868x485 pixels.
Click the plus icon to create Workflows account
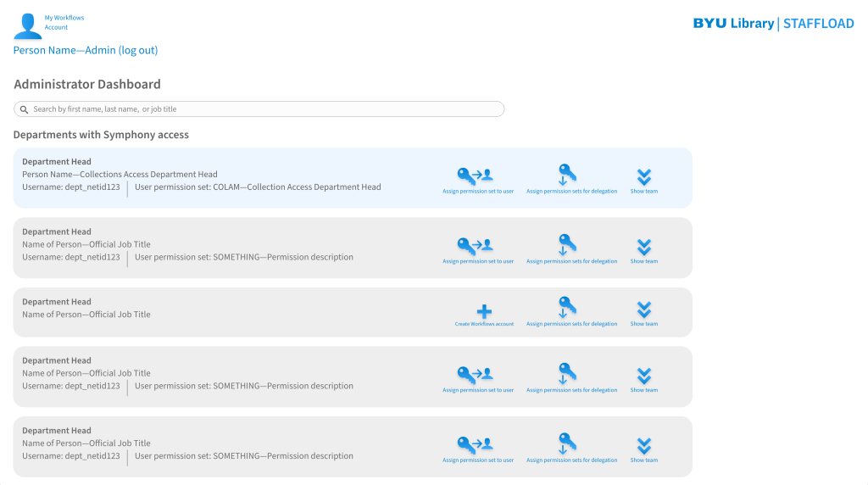(484, 311)
